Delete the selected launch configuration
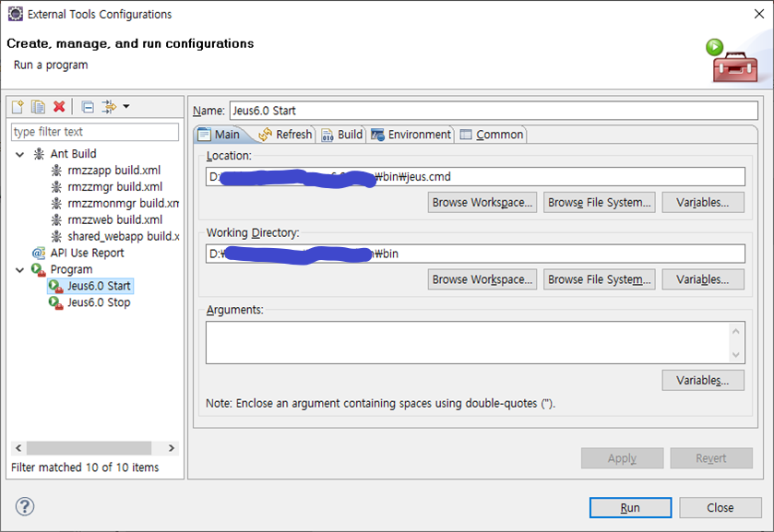This screenshot has height=532, width=774. (x=59, y=107)
